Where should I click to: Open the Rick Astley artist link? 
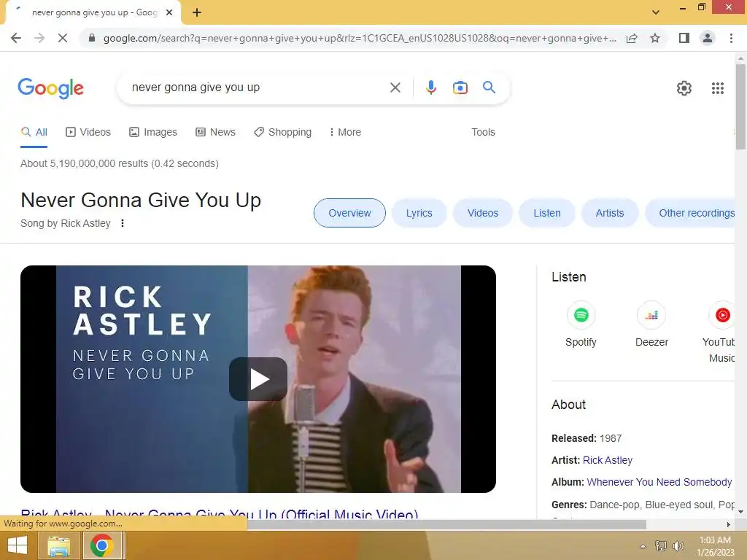click(x=608, y=460)
